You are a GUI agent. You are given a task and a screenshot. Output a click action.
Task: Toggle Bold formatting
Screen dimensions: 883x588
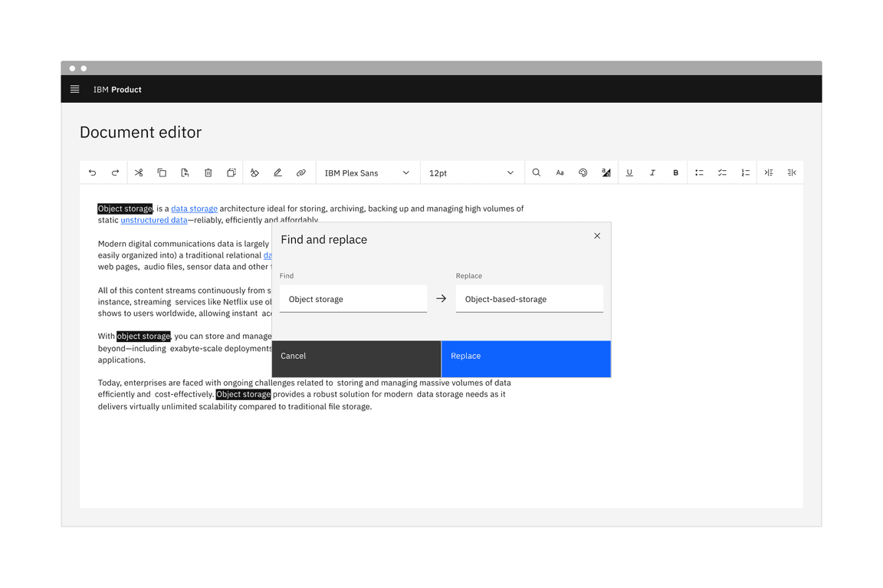(x=675, y=172)
